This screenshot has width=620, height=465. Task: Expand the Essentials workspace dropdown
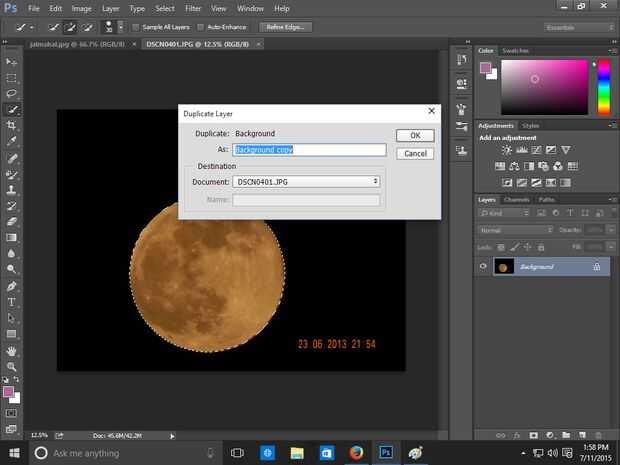point(578,27)
